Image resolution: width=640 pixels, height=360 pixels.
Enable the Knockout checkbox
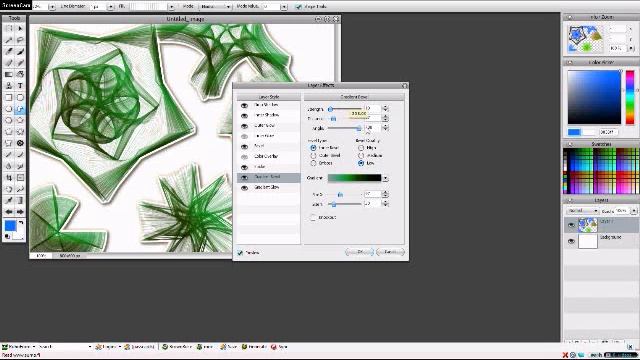[313, 218]
